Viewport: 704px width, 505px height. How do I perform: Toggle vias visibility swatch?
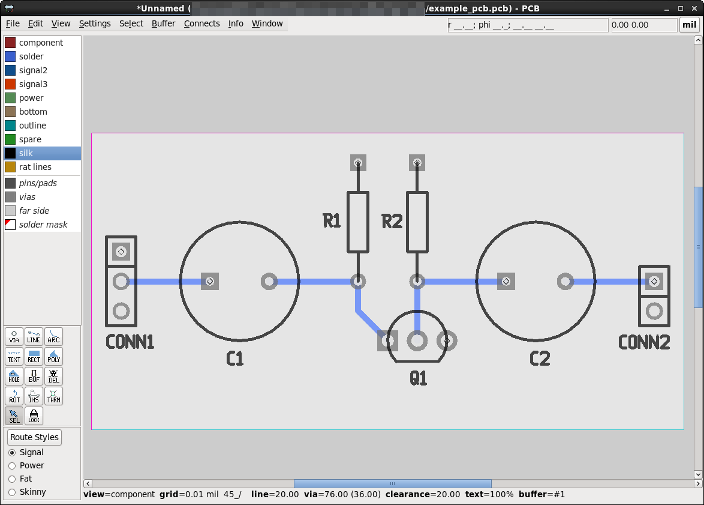click(x=10, y=197)
